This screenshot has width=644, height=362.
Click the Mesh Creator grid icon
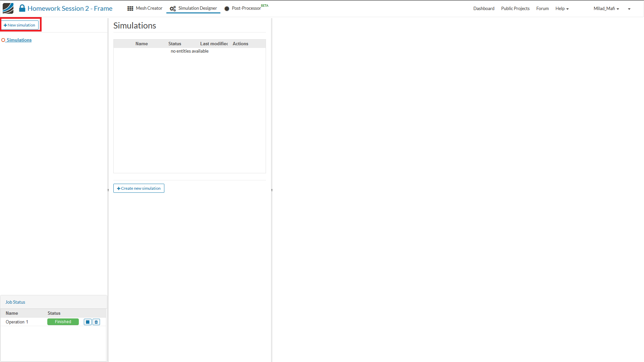point(130,8)
